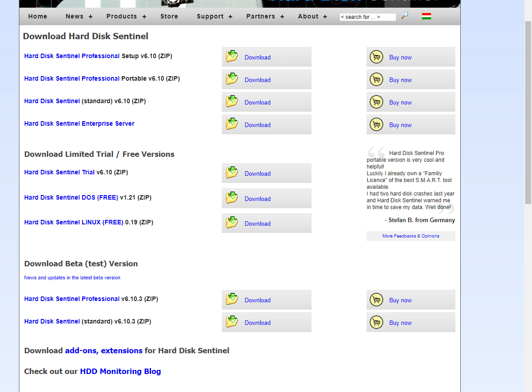Buy now Professional Setup v6.10

pos(400,58)
